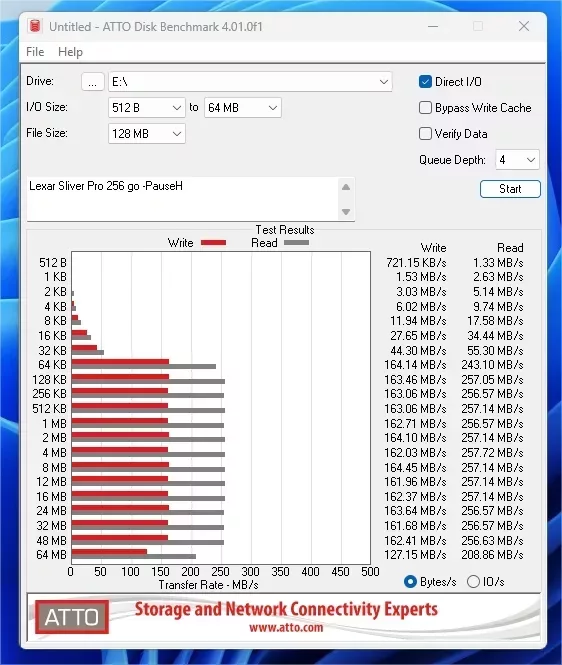Open the Queue Depth dropdown
This screenshot has width=562, height=665.
(x=517, y=160)
